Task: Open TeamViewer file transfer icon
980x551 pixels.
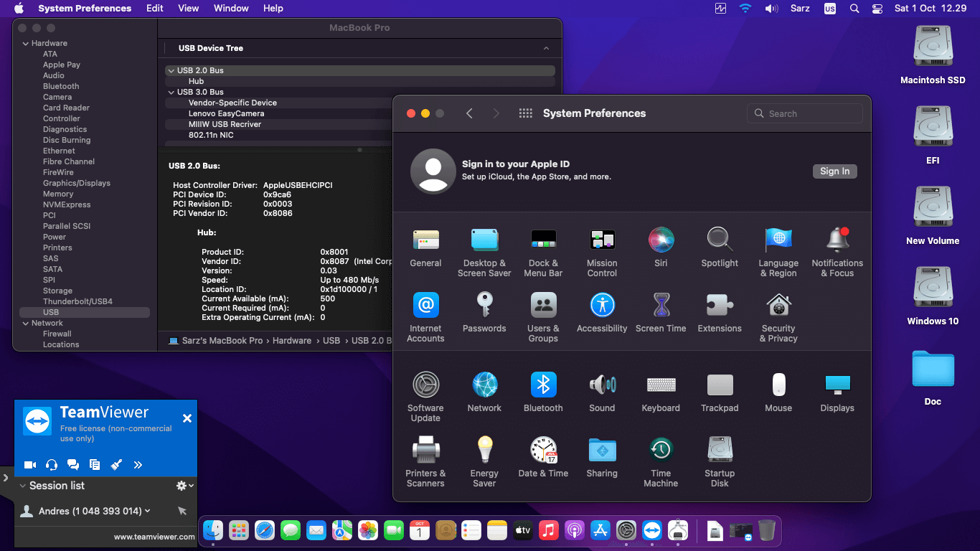Action: pos(95,465)
